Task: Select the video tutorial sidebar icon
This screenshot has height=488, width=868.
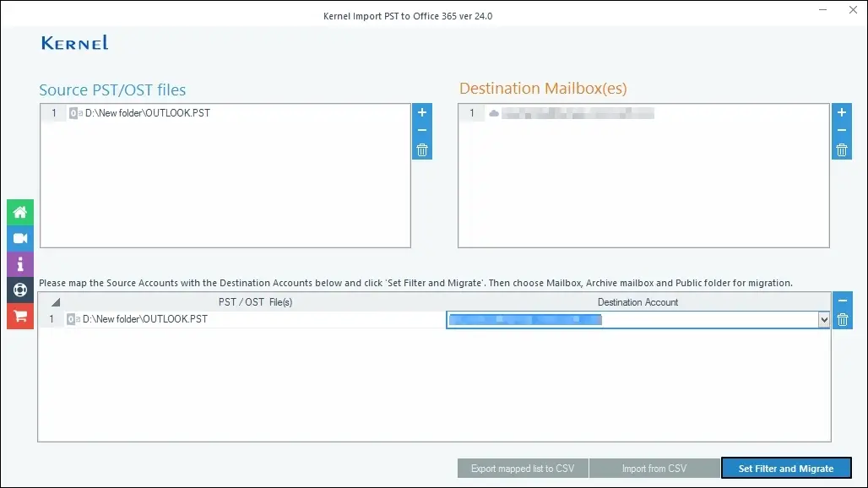Action: 19,238
